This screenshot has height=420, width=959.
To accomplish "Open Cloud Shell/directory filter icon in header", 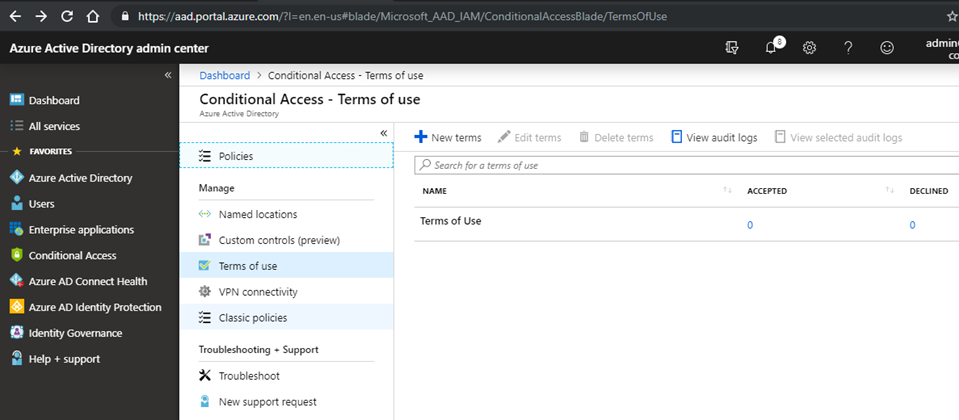I will 732,48.
